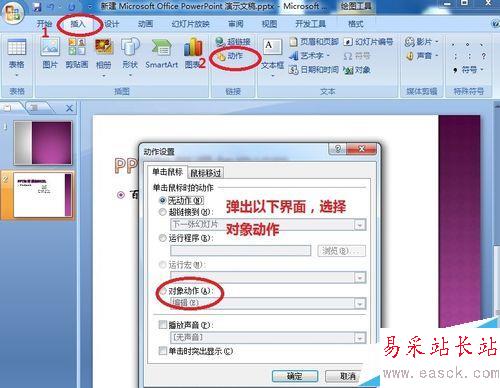The image size is (500, 388).
Task: Select the first slide thumbnail
Action: pos(43,143)
